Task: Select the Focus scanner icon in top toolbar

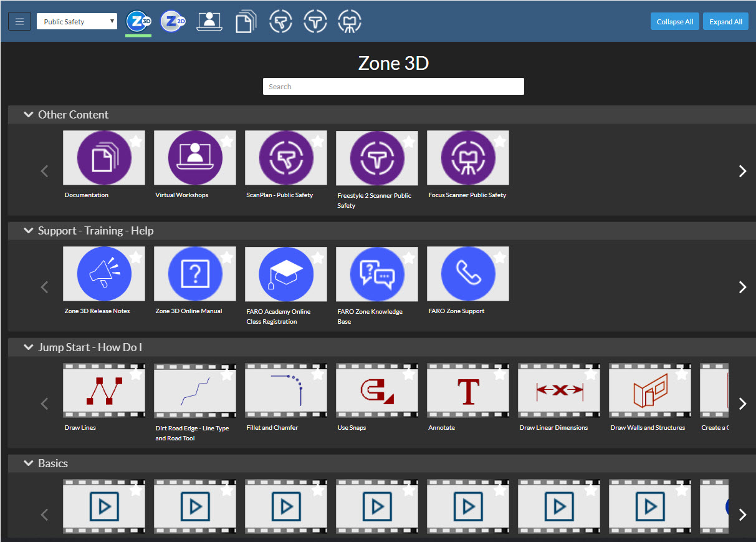Action: [350, 22]
